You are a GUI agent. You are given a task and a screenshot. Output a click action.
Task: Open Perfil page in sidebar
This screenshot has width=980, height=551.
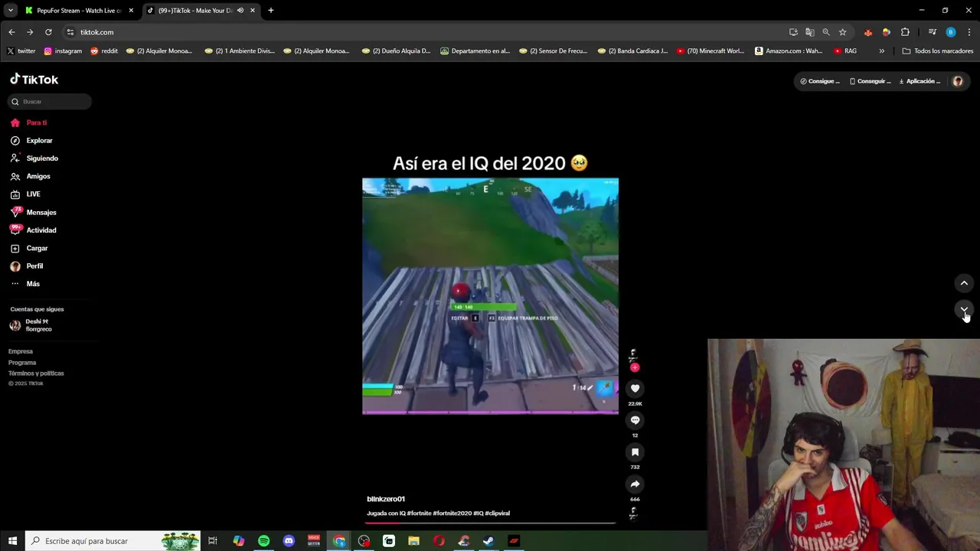point(27,266)
